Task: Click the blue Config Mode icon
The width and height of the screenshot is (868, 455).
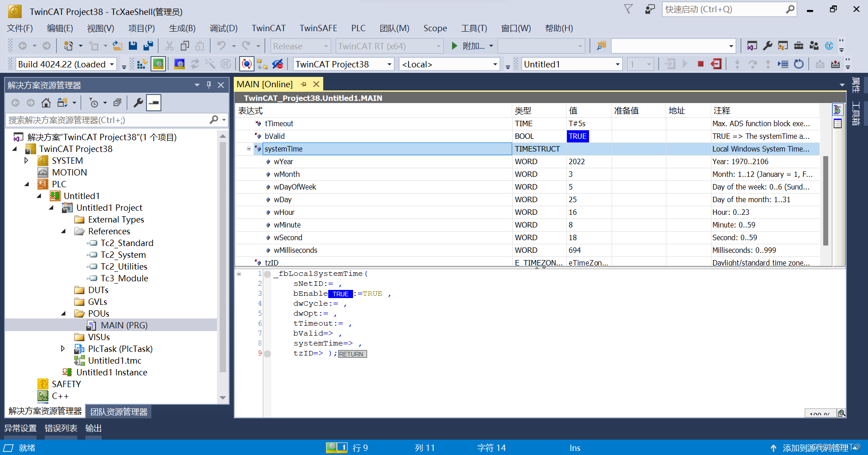Action: (x=179, y=64)
